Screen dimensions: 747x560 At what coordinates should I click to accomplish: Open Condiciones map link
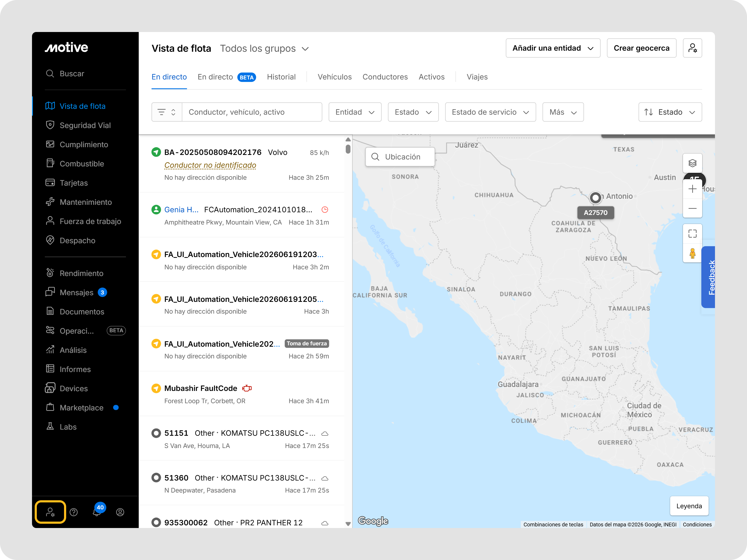click(x=697, y=525)
